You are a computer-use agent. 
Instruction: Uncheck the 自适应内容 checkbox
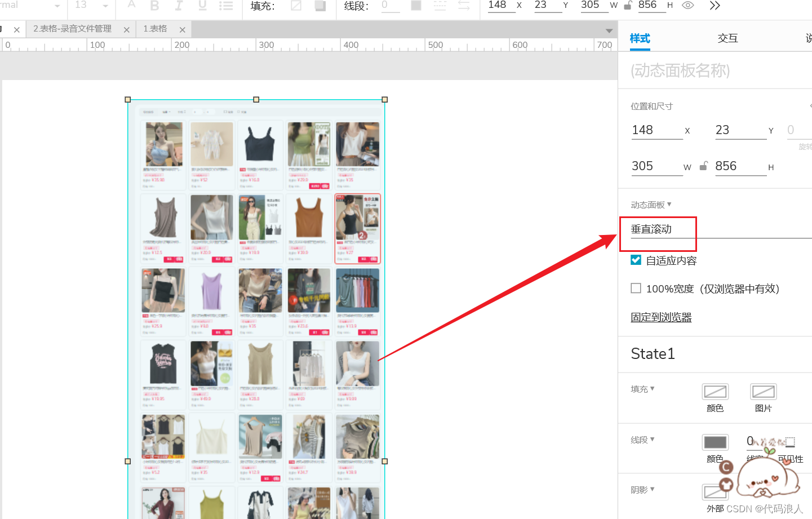(636, 260)
